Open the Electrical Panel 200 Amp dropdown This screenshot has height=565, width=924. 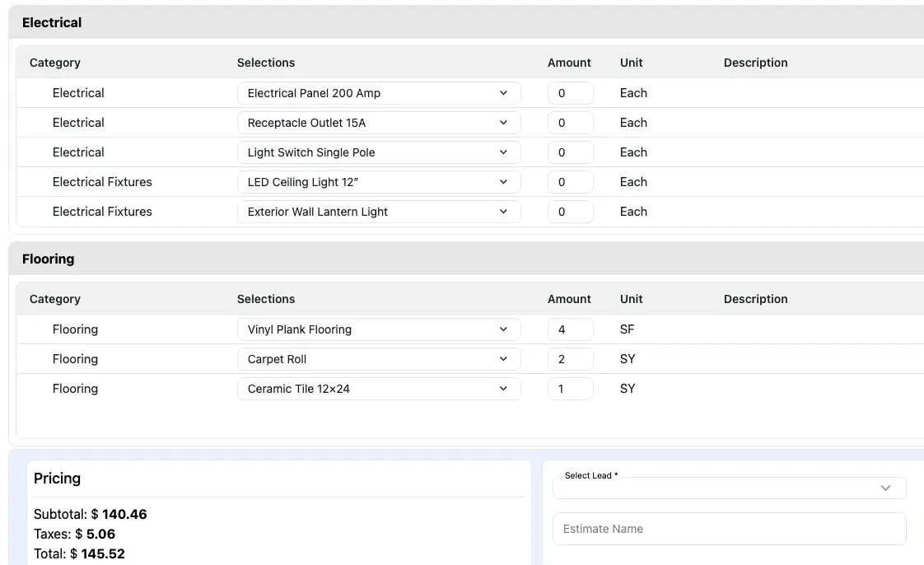[x=379, y=93]
